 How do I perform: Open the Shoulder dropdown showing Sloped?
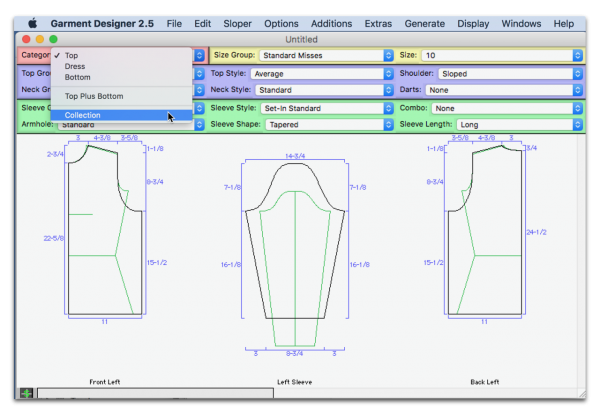[x=510, y=74]
